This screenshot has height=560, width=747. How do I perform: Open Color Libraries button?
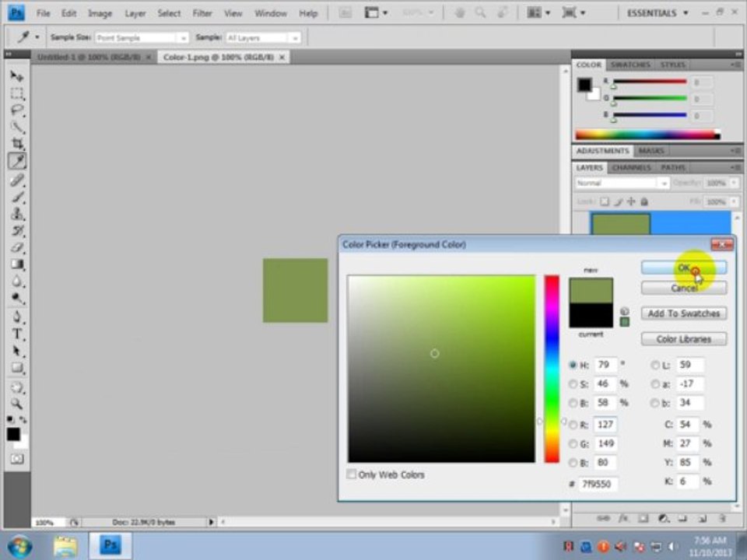click(684, 339)
